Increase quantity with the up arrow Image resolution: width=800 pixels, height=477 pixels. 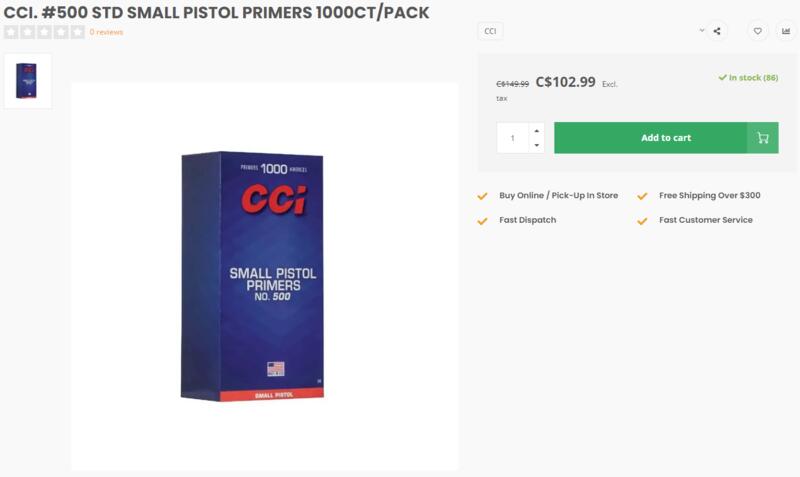pos(536,130)
